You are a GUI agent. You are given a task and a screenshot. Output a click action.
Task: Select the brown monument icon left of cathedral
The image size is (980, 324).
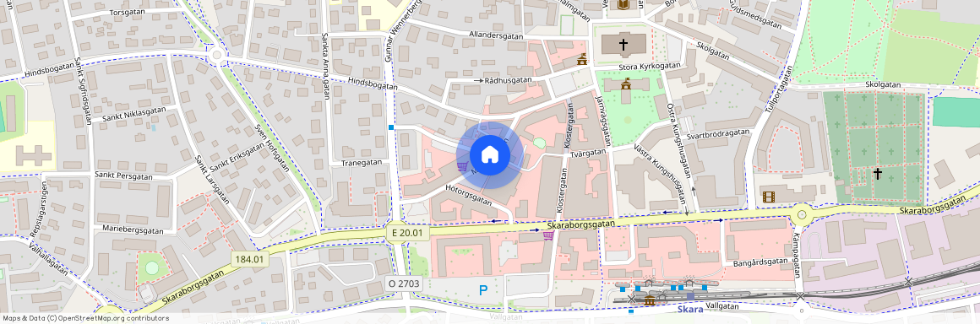coord(582,59)
